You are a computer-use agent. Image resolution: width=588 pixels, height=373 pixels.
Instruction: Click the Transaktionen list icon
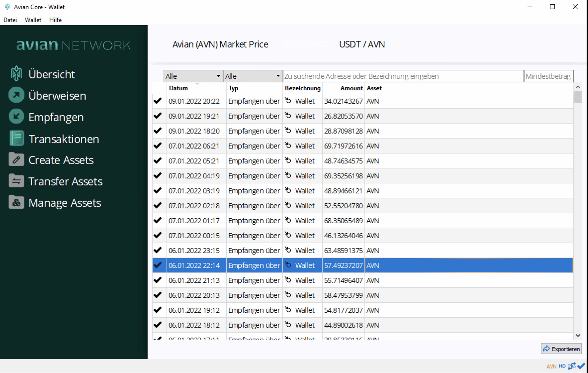coord(16,138)
